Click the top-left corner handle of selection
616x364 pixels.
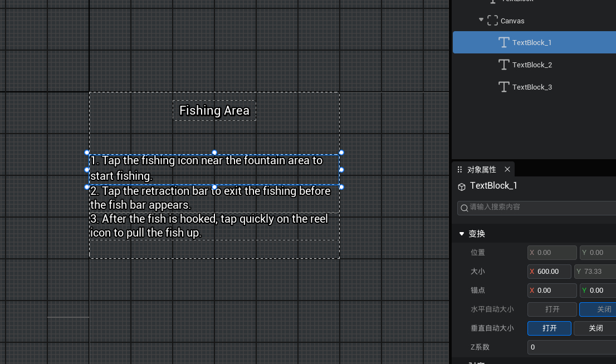pos(87,153)
